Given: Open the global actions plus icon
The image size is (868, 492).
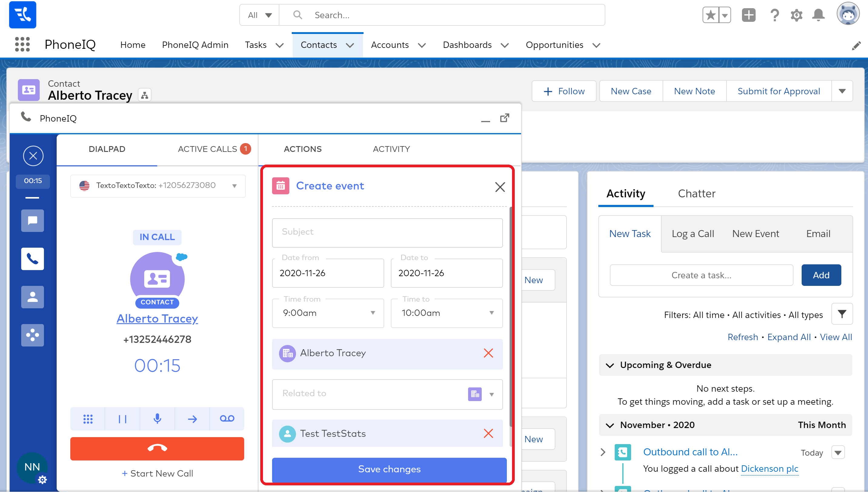Looking at the screenshot, I should click(749, 15).
